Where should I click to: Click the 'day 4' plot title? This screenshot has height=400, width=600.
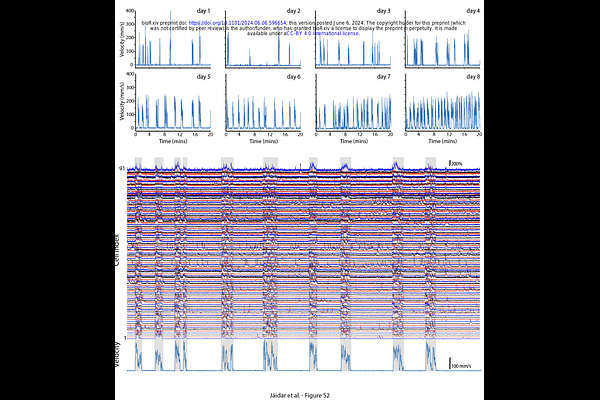[x=473, y=11]
